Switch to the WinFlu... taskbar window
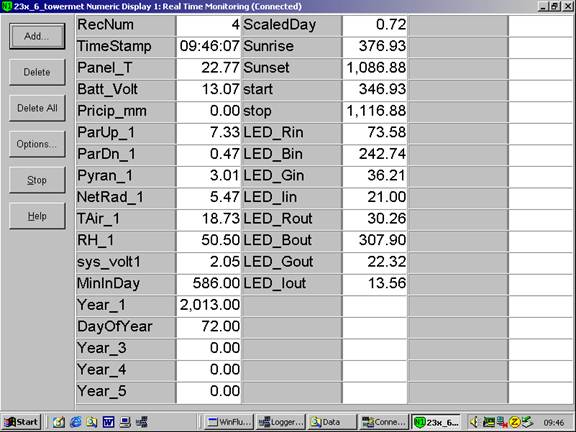576x432 pixels. click(228, 422)
